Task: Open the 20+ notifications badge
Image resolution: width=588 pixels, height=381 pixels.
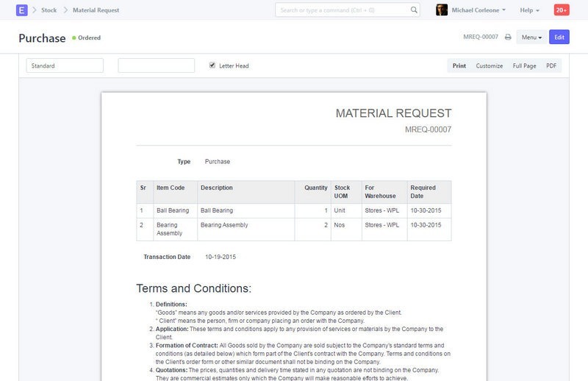Action: [x=561, y=10]
